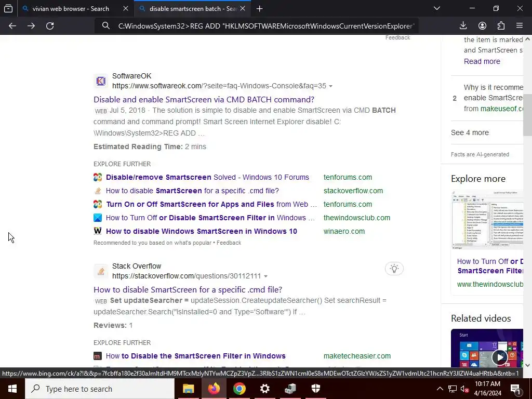This screenshot has height=399, width=532.
Task: Click the thewindowsclub favicon icon
Action: click(x=98, y=218)
